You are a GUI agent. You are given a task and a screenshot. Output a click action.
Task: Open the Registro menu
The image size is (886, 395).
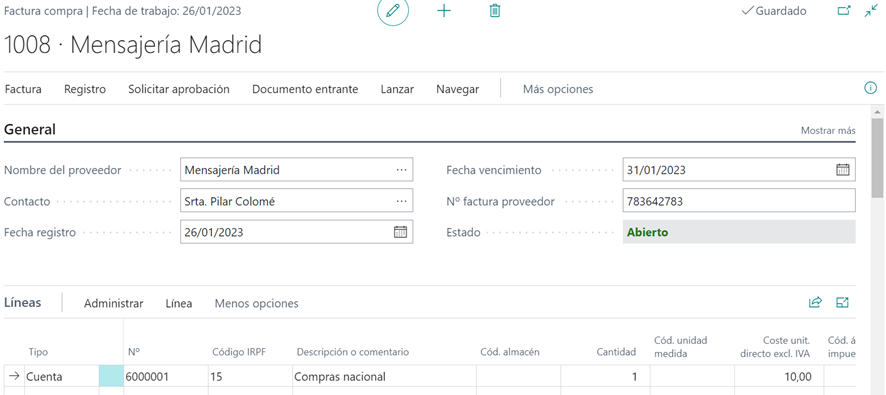pyautogui.click(x=85, y=89)
